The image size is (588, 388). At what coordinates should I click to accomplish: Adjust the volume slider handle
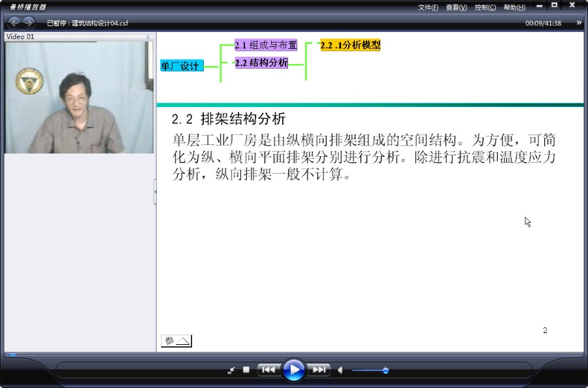pyautogui.click(x=385, y=370)
